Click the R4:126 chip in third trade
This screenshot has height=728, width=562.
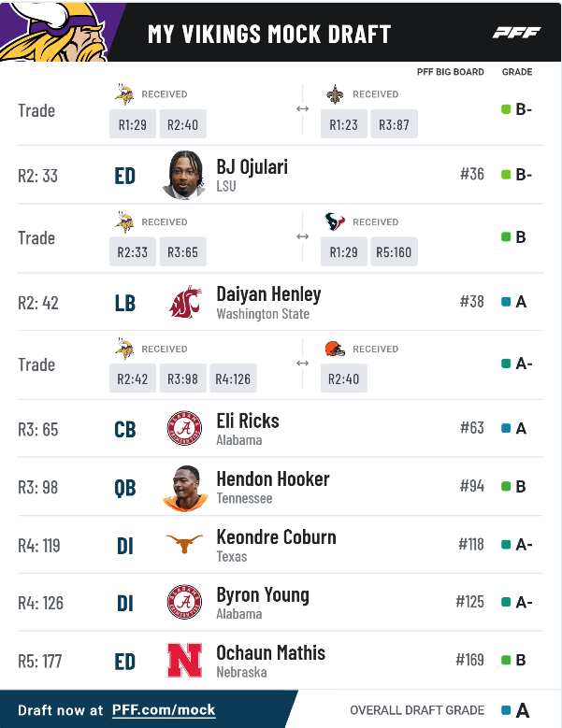tap(233, 378)
